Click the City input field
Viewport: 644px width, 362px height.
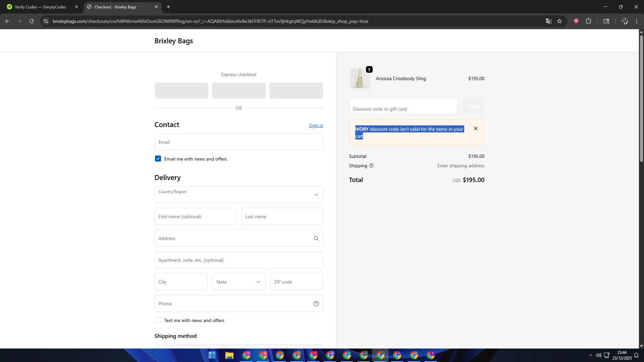pyautogui.click(x=181, y=282)
